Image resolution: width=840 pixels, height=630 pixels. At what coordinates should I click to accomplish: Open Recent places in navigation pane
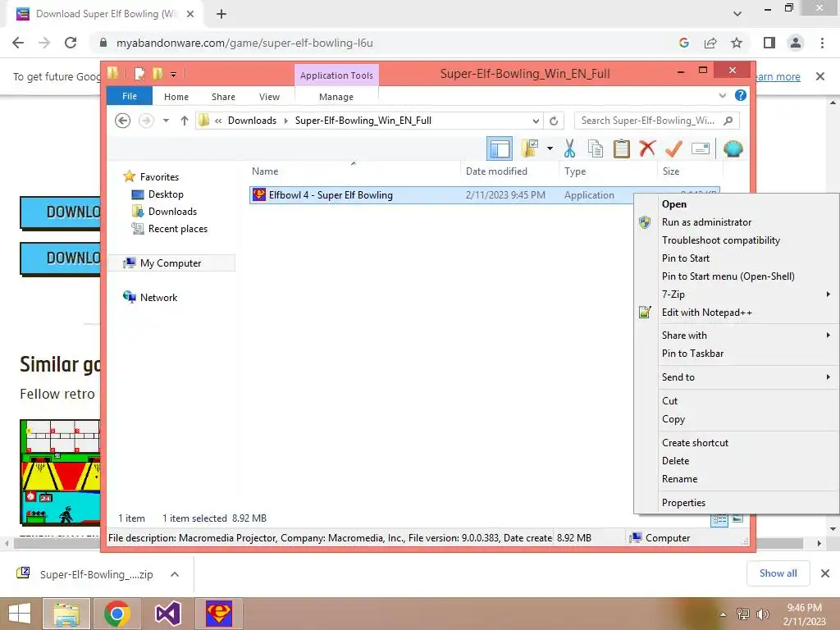point(177,229)
